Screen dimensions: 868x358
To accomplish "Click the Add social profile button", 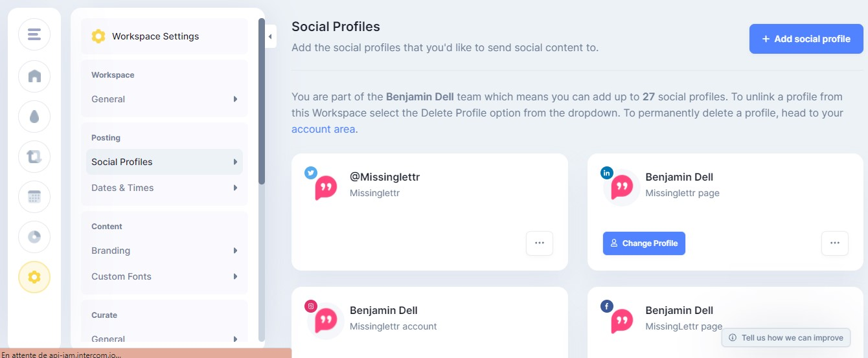I will [806, 39].
